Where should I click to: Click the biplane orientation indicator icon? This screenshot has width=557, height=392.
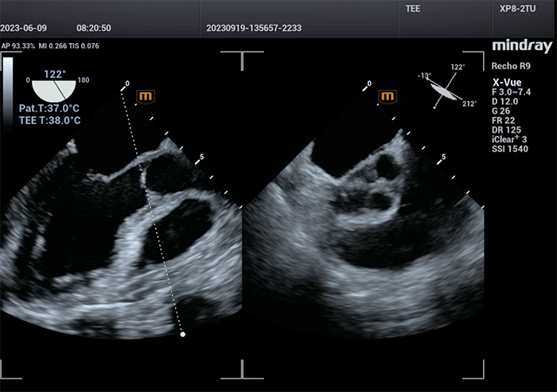click(450, 88)
